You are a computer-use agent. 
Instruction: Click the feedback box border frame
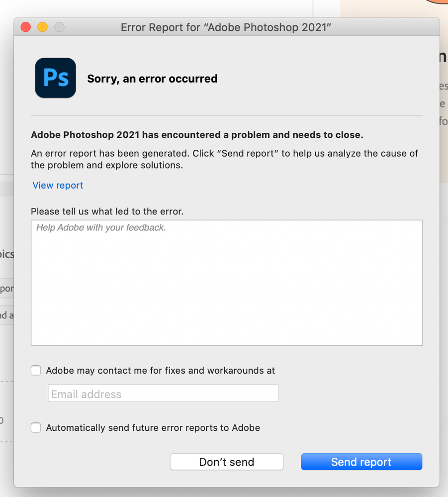point(226,219)
